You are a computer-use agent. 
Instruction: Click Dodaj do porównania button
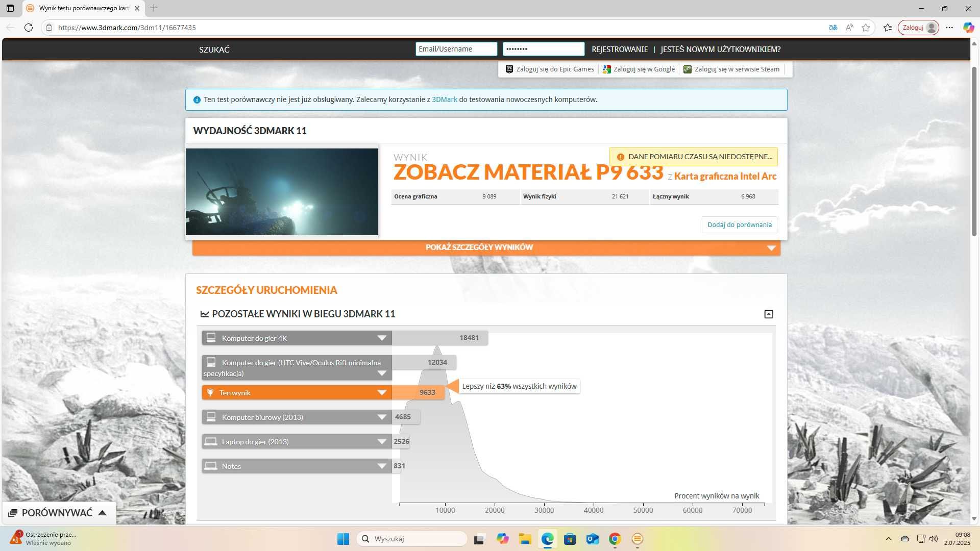(x=740, y=225)
